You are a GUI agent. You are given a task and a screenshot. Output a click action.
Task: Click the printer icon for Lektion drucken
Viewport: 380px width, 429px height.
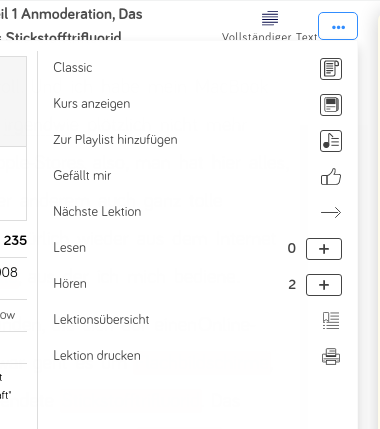point(331,356)
